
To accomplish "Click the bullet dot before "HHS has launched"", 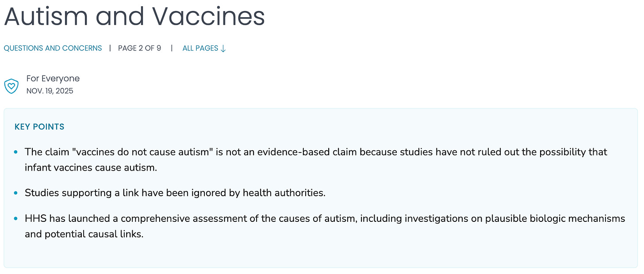I will [x=16, y=219].
